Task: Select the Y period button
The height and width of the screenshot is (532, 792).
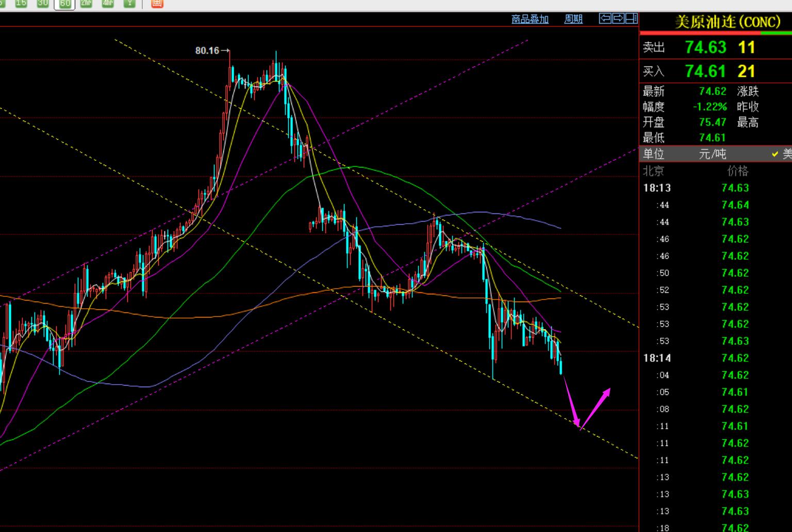Action: pos(129,3)
